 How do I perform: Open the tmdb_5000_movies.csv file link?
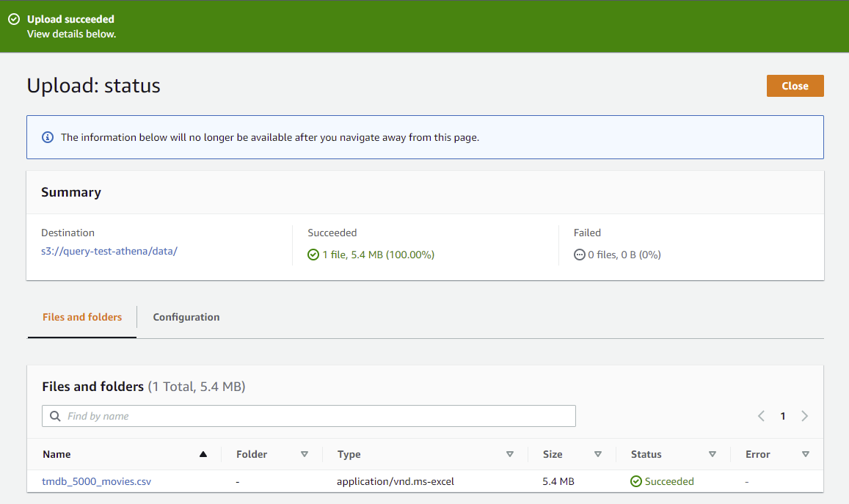pyautogui.click(x=97, y=482)
